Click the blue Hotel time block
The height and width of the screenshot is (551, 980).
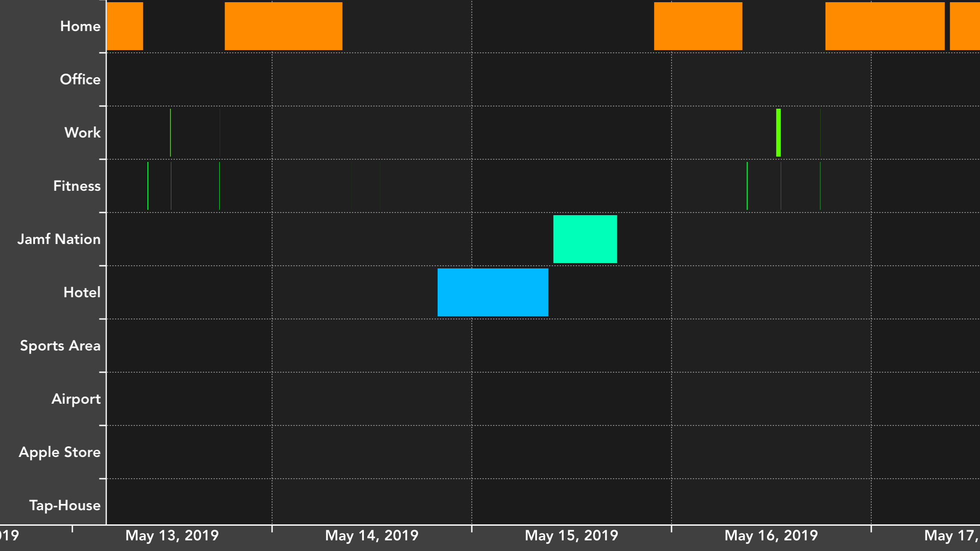tap(493, 292)
